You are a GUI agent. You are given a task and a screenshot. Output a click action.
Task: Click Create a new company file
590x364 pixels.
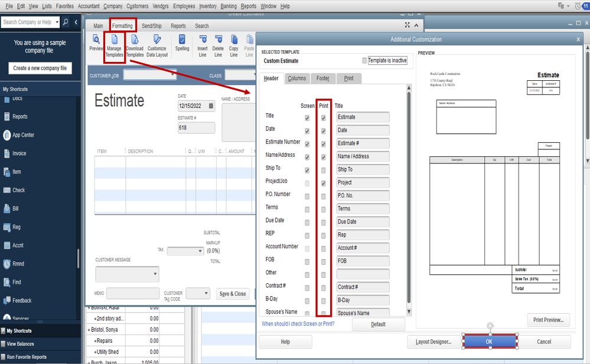40,68
